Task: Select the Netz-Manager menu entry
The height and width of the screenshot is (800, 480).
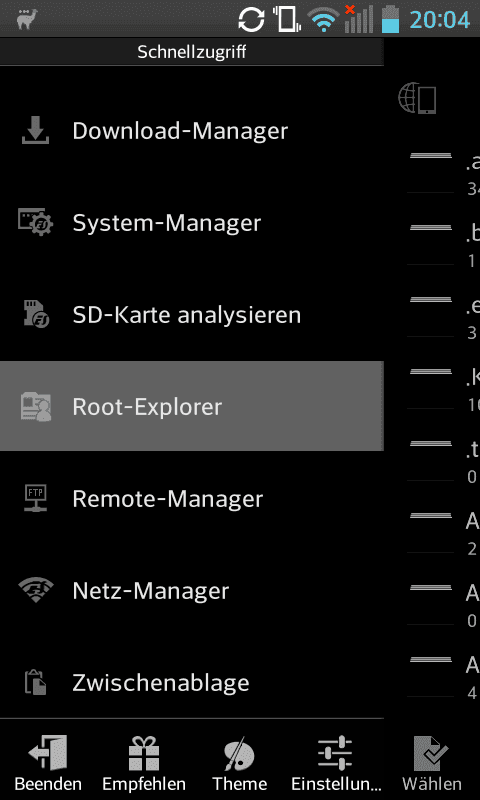Action: tap(192, 591)
